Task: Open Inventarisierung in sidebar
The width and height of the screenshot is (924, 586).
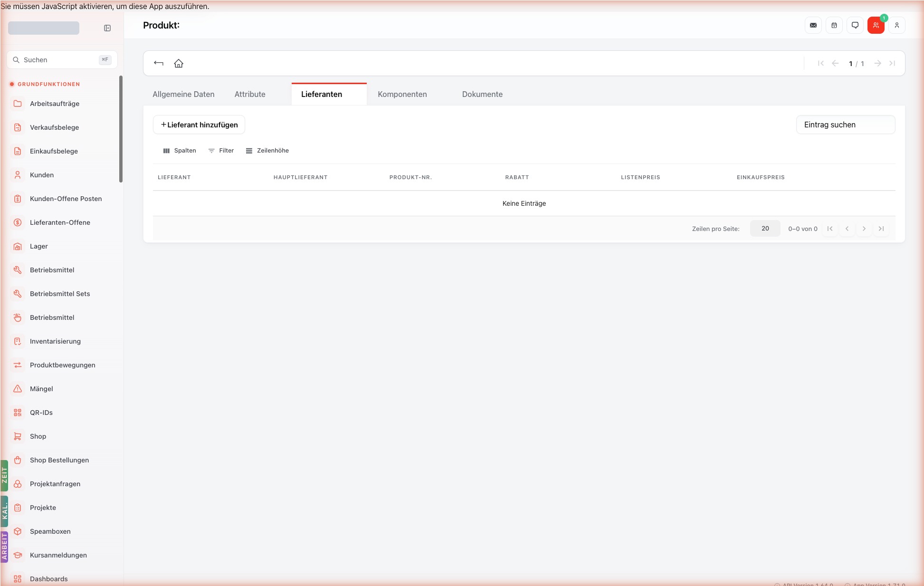Action: [62, 341]
